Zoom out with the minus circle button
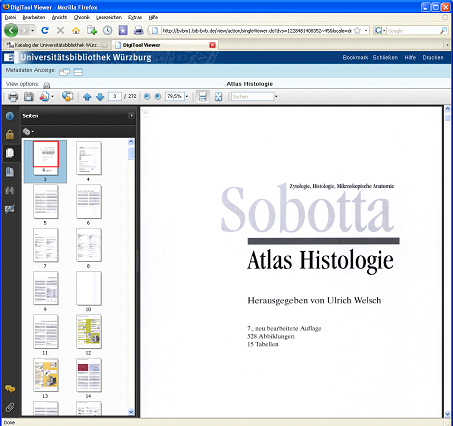453x426 pixels. click(147, 97)
